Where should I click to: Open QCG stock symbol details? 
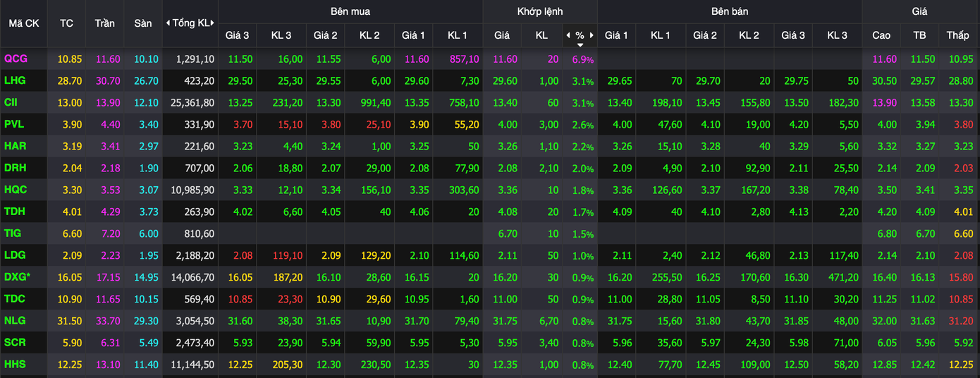16,59
